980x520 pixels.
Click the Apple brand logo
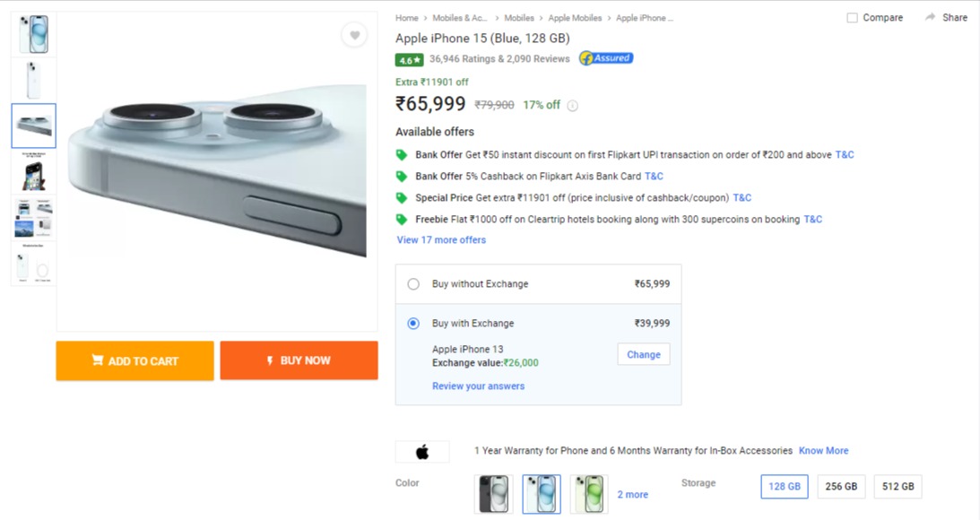[422, 452]
